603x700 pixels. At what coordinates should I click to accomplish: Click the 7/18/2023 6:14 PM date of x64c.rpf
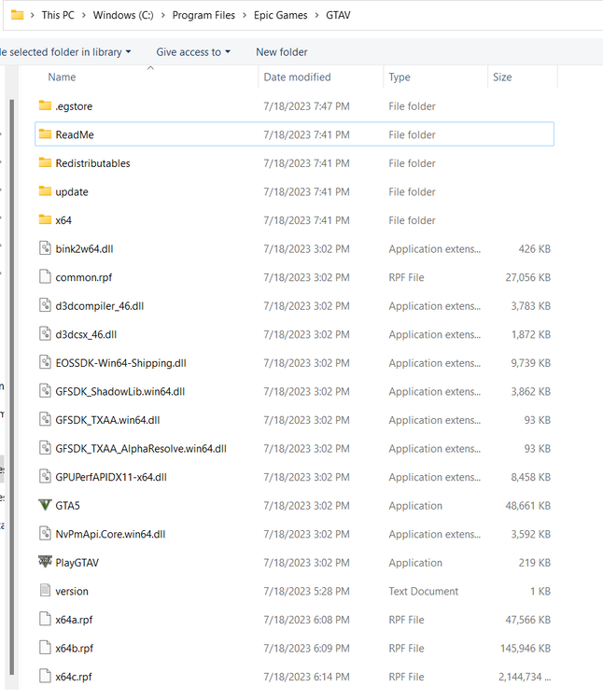pos(306,677)
